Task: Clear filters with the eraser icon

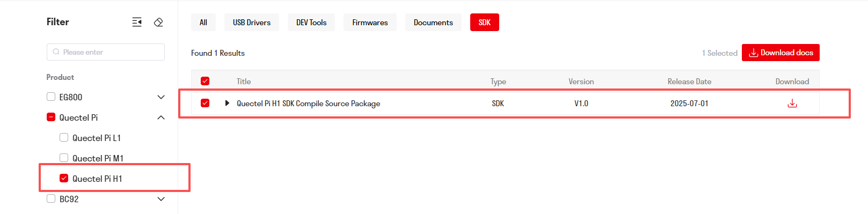Action: [x=158, y=22]
